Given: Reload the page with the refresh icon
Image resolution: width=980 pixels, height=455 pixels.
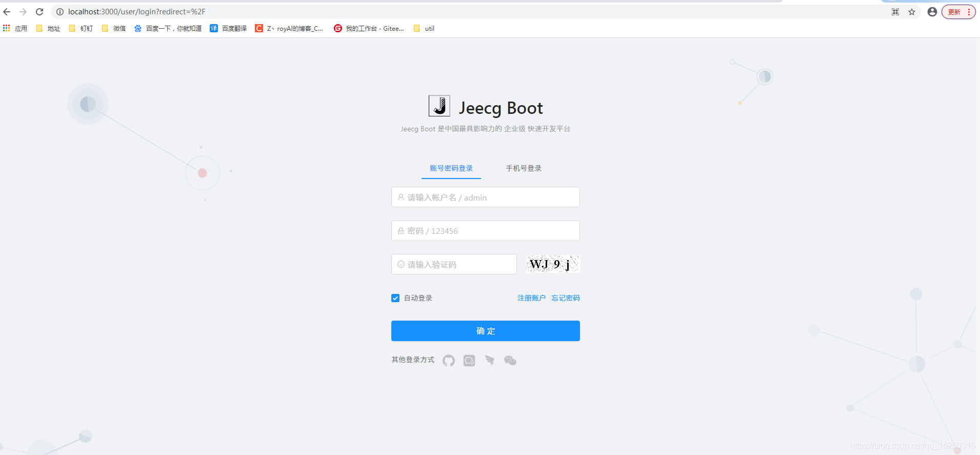Looking at the screenshot, I should point(39,12).
